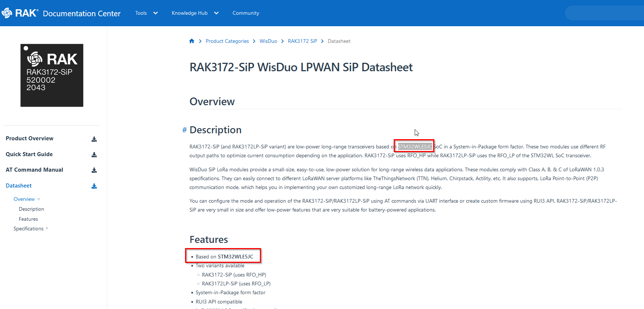Image resolution: width=644 pixels, height=309 pixels.
Task: Download the Datasheet document
Action: [94, 186]
